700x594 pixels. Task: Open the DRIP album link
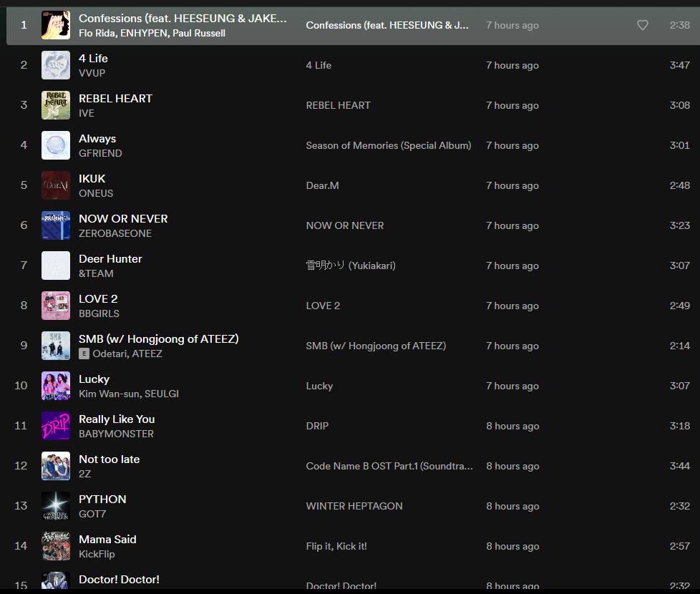click(x=317, y=427)
